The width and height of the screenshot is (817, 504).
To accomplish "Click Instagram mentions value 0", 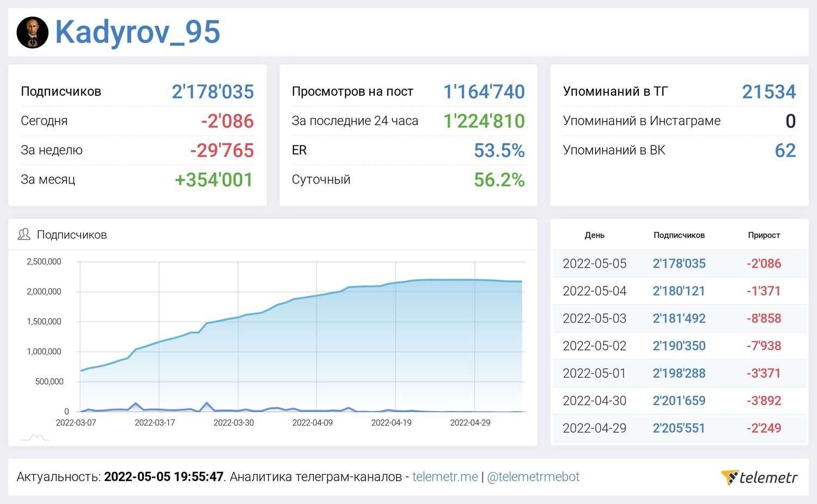I will (x=791, y=121).
